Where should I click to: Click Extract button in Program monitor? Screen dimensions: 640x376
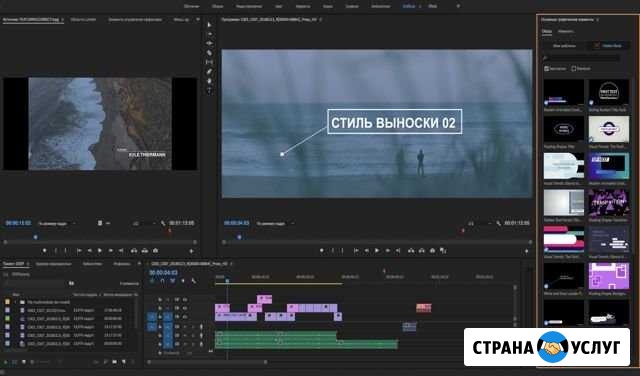422,251
